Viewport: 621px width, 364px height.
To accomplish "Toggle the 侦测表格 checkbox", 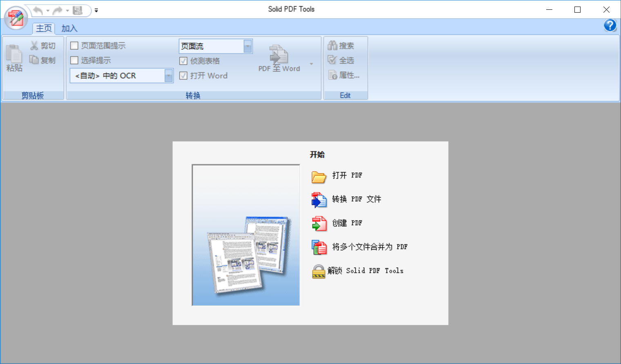I will pos(183,61).
